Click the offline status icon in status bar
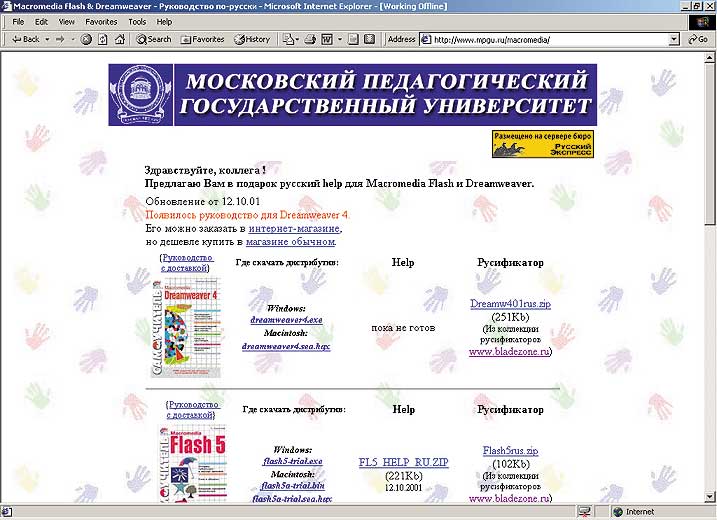This screenshot has width=717, height=520. pyautogui.click(x=584, y=512)
